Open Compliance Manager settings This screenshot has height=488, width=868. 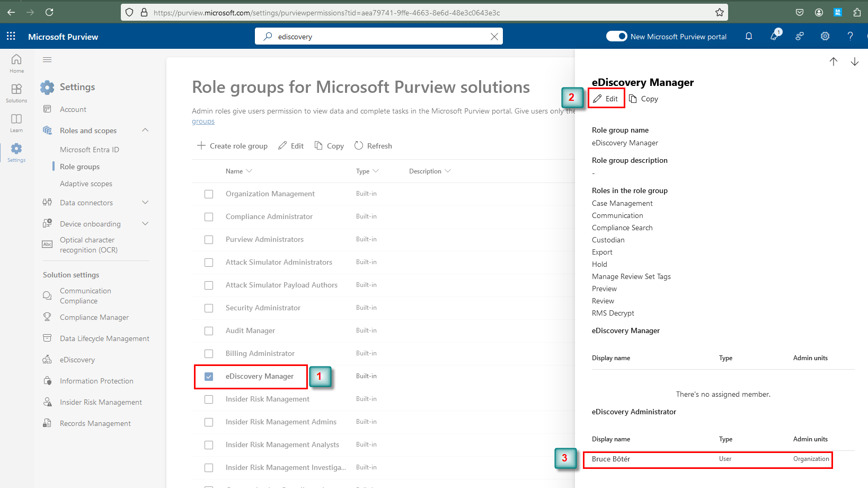94,317
